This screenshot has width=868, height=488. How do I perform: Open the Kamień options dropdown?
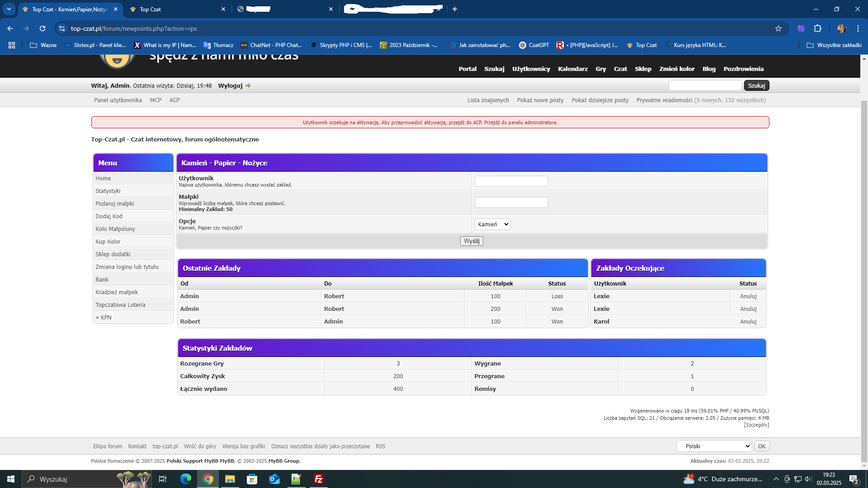(x=492, y=224)
